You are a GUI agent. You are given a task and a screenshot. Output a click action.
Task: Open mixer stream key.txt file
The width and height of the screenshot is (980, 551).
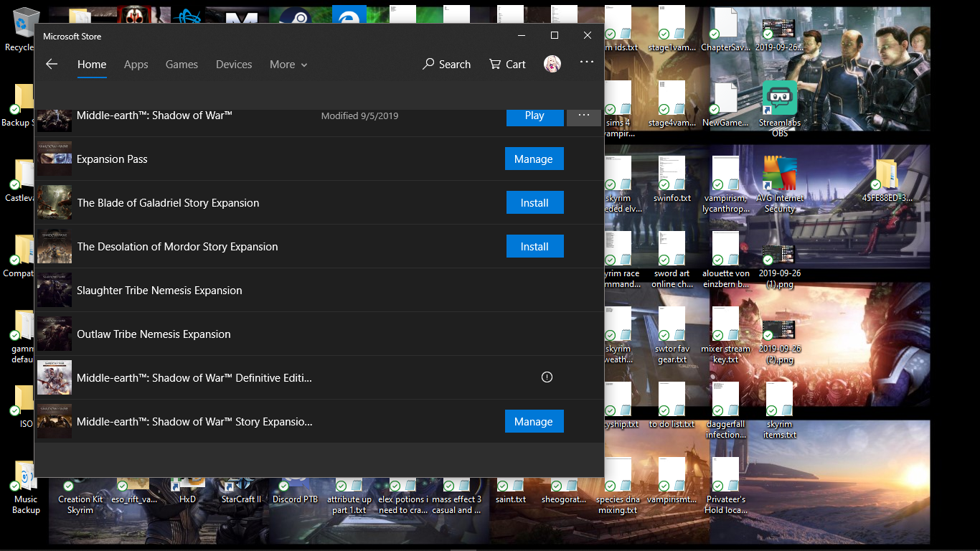[725, 335]
